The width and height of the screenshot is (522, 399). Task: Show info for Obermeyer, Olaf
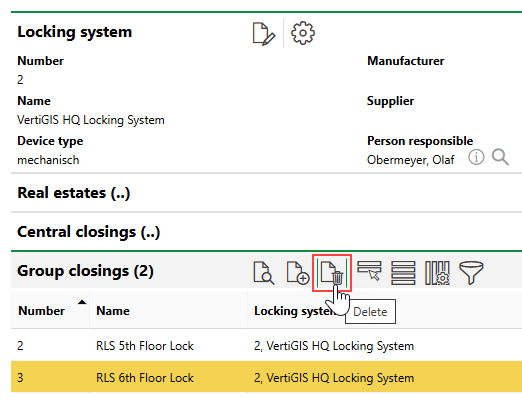[x=476, y=157]
